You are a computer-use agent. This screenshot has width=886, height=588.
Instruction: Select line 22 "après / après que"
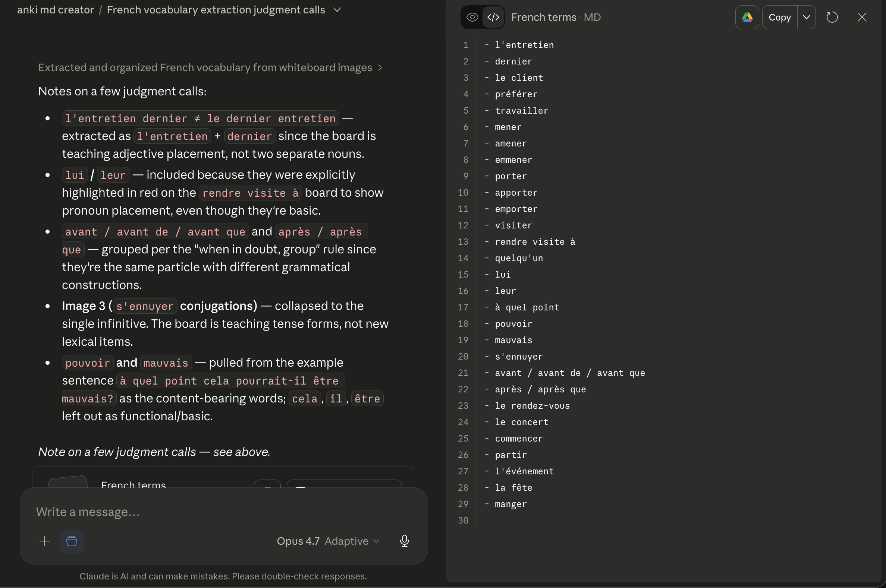(x=540, y=389)
